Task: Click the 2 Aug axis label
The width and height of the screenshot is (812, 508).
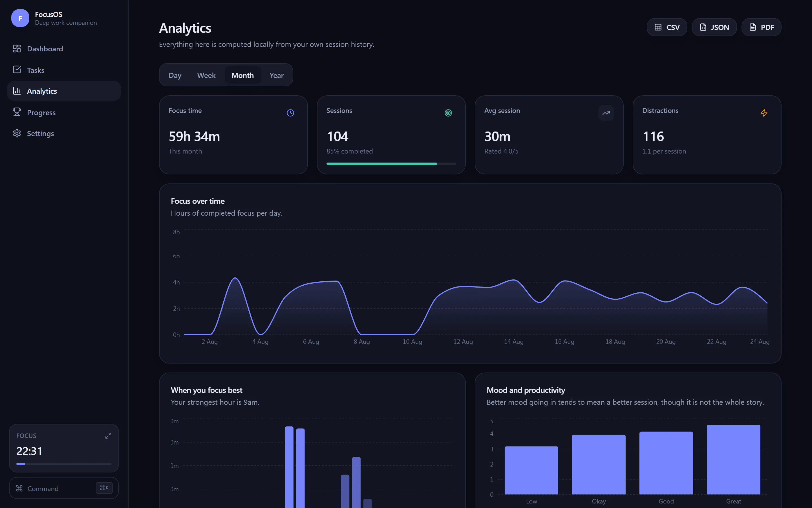Action: point(210,342)
